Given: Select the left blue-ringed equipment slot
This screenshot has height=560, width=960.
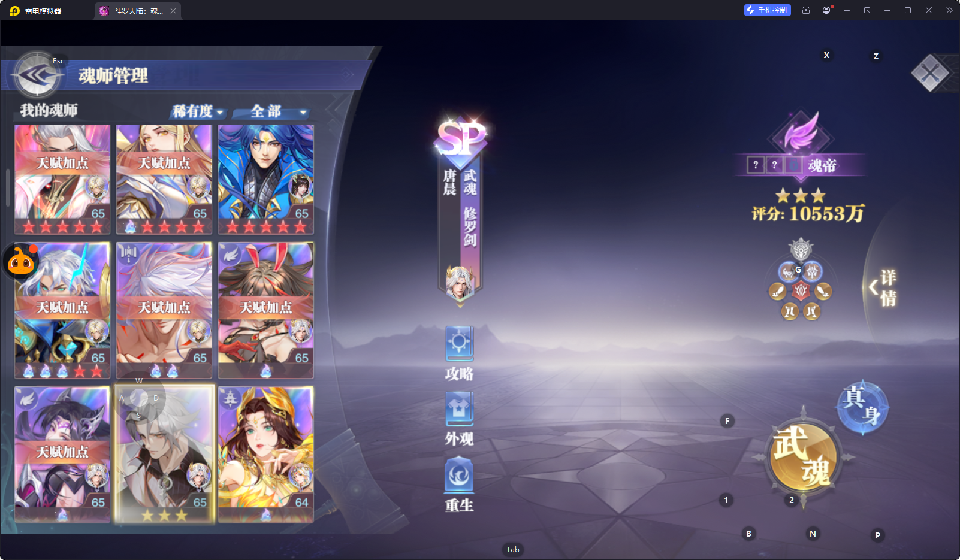Looking at the screenshot, I should [789, 272].
